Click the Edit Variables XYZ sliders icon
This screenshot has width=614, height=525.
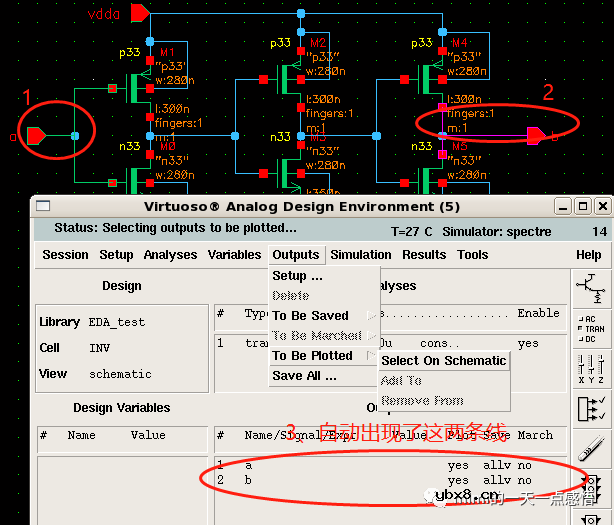click(590, 367)
